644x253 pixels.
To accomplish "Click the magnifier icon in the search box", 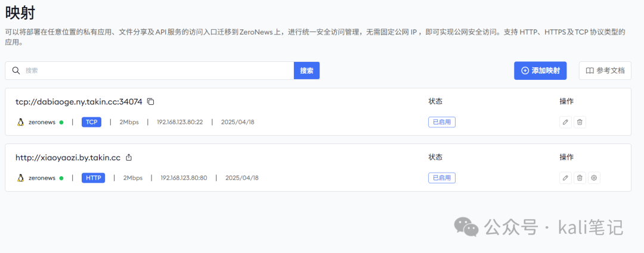I will point(16,70).
